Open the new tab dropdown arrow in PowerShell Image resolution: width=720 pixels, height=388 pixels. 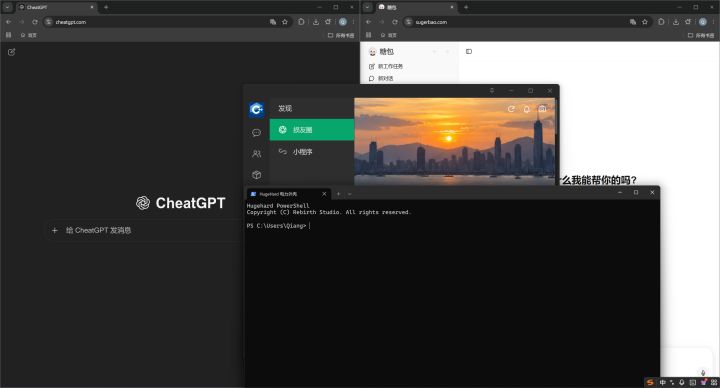click(x=349, y=194)
